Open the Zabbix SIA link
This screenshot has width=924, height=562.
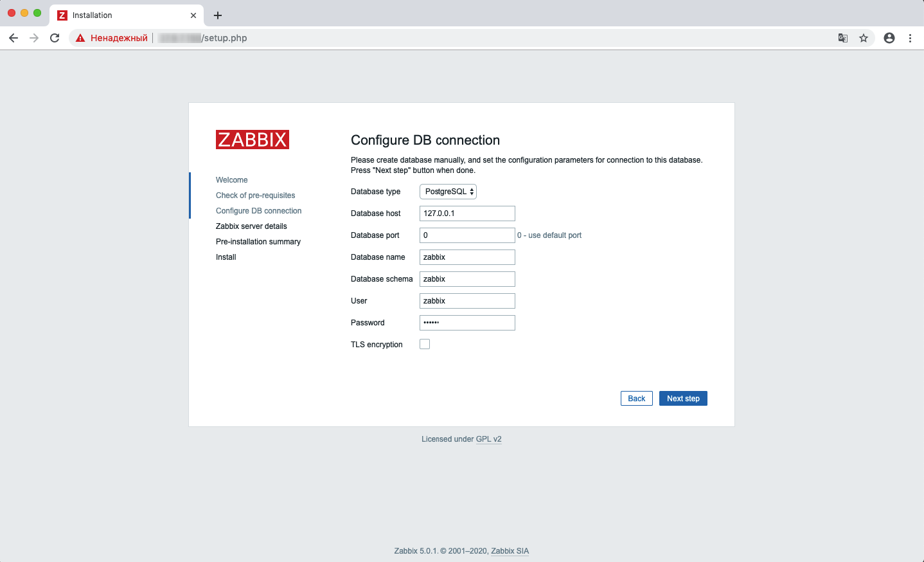click(510, 551)
